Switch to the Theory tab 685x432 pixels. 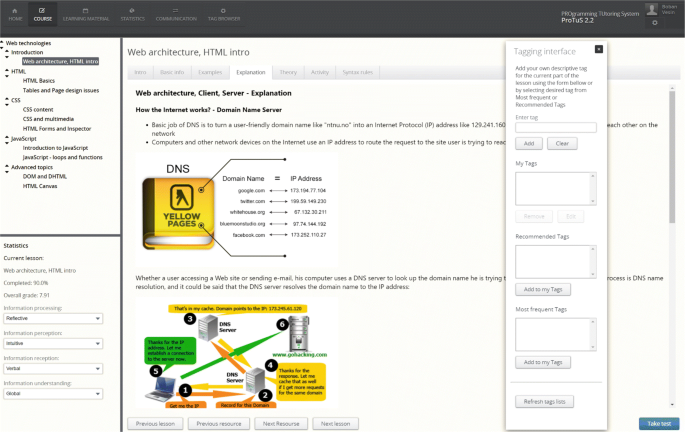coord(287,72)
